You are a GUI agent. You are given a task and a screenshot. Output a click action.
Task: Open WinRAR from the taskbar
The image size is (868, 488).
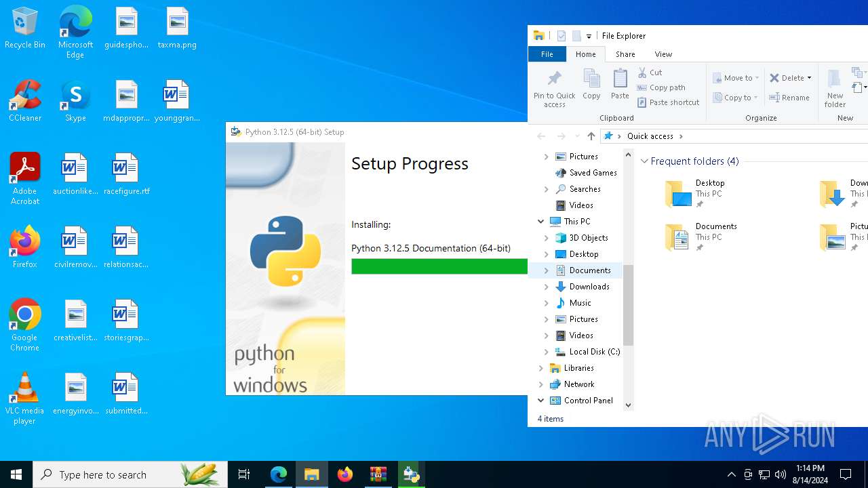pyautogui.click(x=378, y=474)
